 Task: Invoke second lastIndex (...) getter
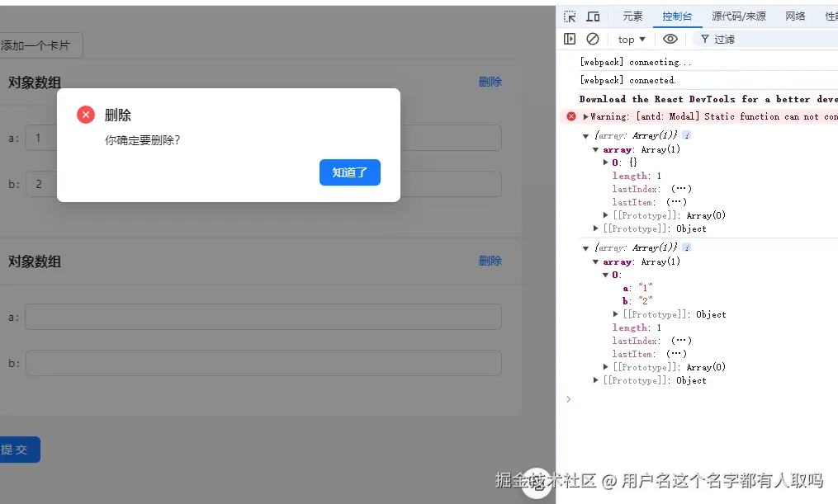pyautogui.click(x=681, y=341)
